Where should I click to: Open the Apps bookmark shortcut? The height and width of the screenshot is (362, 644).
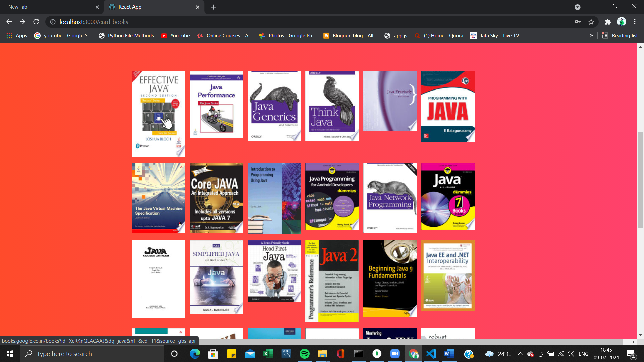(x=17, y=35)
